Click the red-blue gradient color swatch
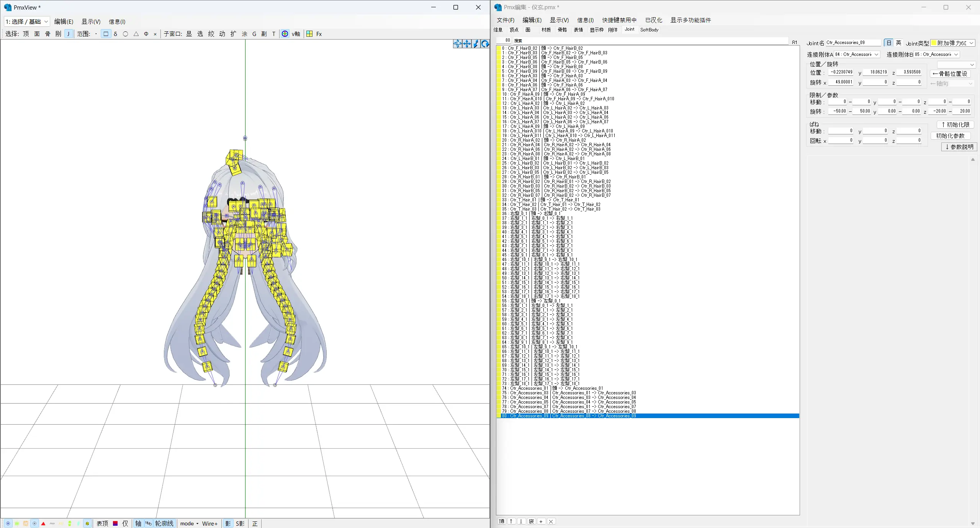Screen dimensions: 980x528 (x=115, y=523)
